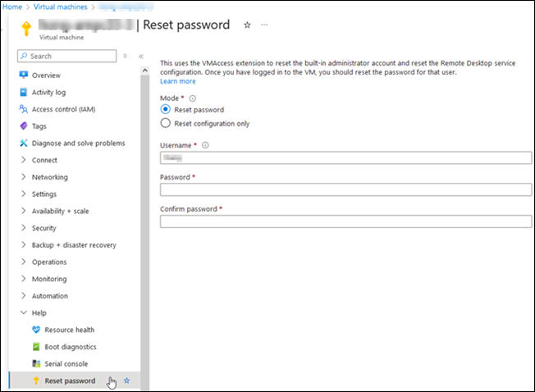Expand the Monitoring section
The height and width of the screenshot is (392, 535).
pyautogui.click(x=23, y=279)
